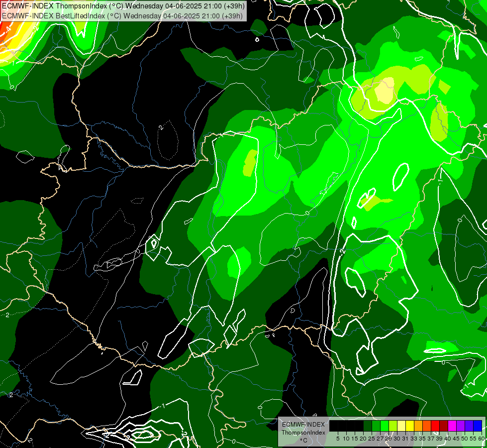Select the lime 29–30 legend swatch
Image resolution: width=487 pixels, height=448 pixels.
pos(393,426)
